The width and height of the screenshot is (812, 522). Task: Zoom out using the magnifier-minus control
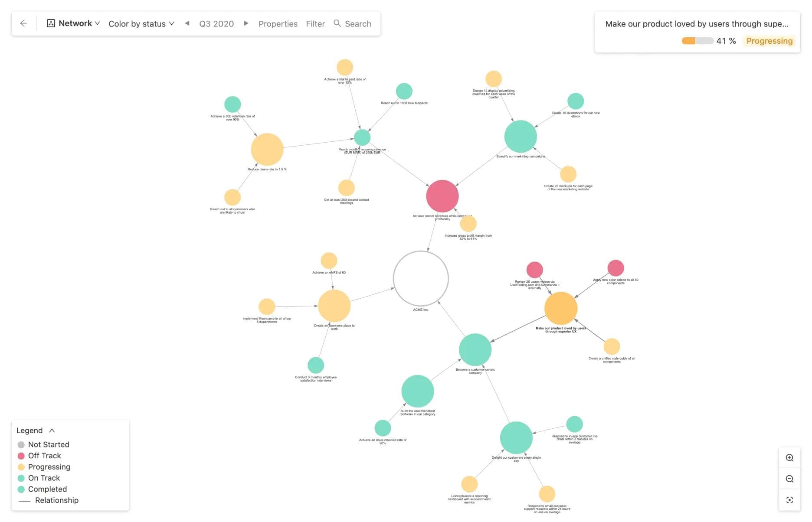click(x=789, y=479)
